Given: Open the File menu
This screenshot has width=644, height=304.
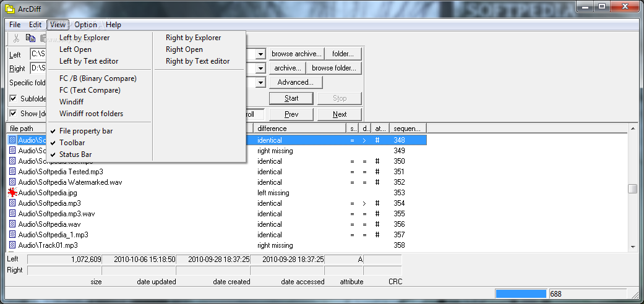Looking at the screenshot, I should pyautogui.click(x=15, y=25).
